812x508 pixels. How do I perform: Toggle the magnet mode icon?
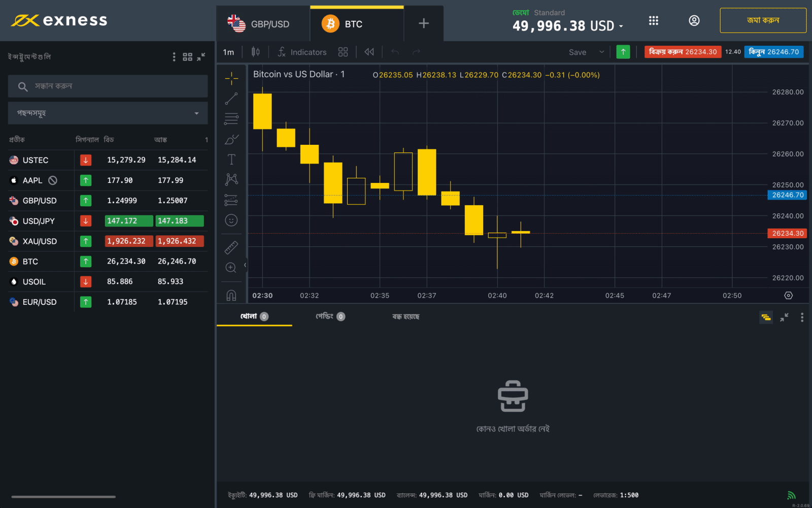231,295
